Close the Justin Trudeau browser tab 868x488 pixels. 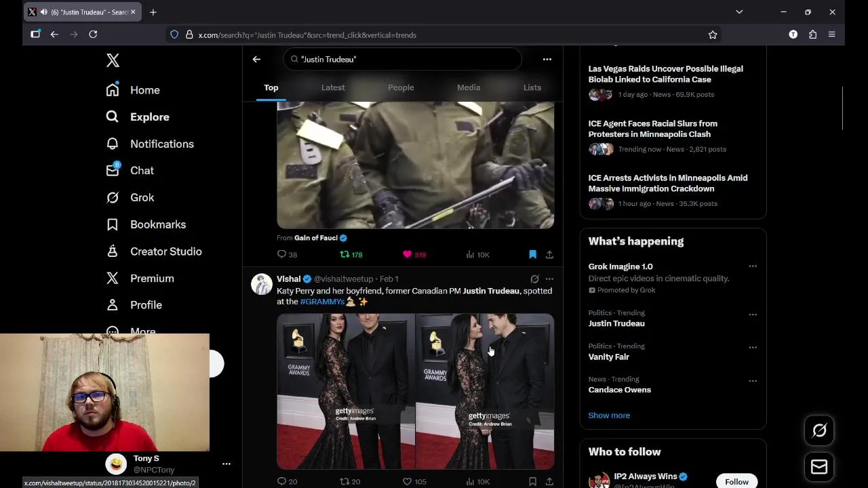133,12
